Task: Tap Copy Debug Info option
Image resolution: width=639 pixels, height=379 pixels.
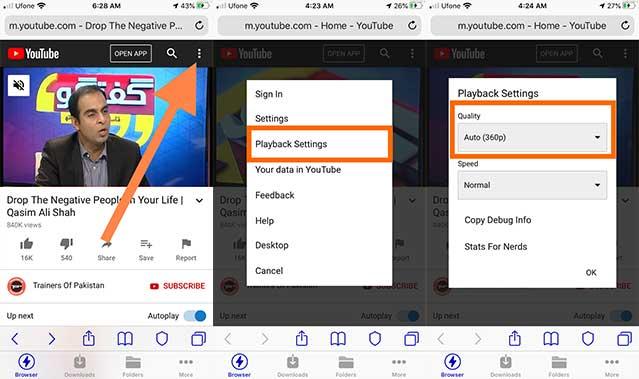Action: pos(498,220)
